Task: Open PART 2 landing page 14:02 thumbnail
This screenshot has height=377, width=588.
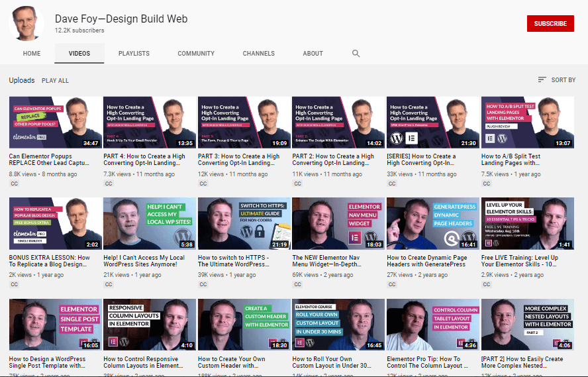Action: point(338,123)
